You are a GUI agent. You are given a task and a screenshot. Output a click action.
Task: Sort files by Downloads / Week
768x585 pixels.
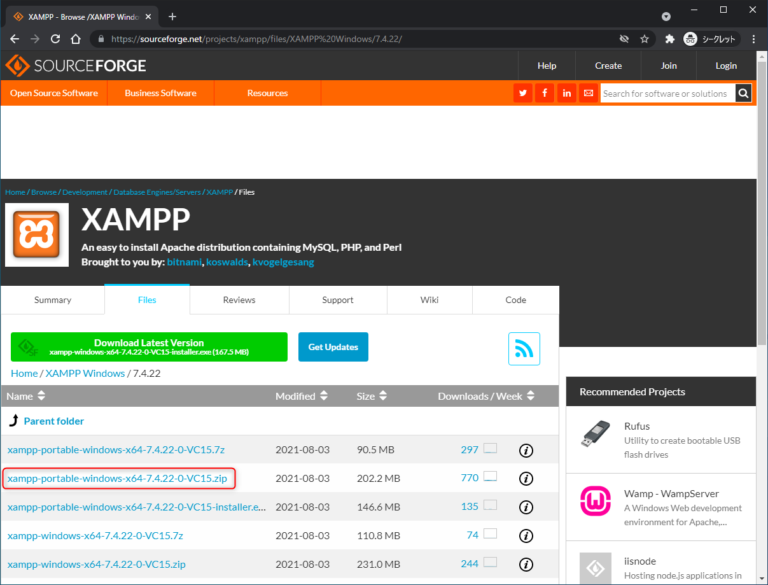(x=486, y=396)
